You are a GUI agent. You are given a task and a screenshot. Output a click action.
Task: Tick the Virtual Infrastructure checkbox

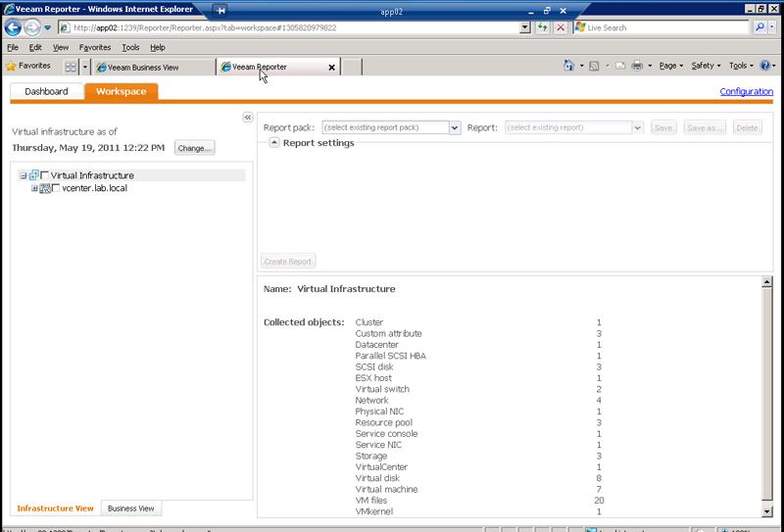[44, 175]
